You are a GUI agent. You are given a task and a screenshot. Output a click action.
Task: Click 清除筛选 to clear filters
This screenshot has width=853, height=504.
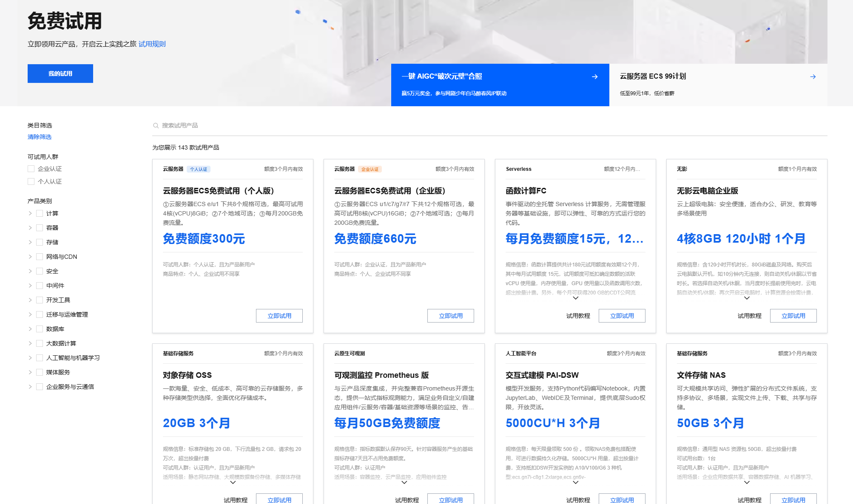[40, 137]
